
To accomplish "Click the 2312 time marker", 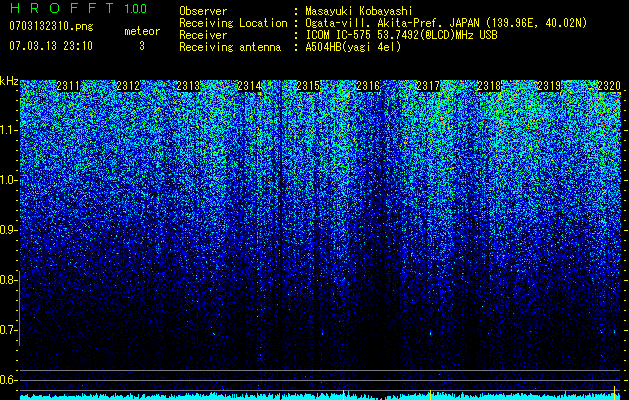I will point(128,85).
